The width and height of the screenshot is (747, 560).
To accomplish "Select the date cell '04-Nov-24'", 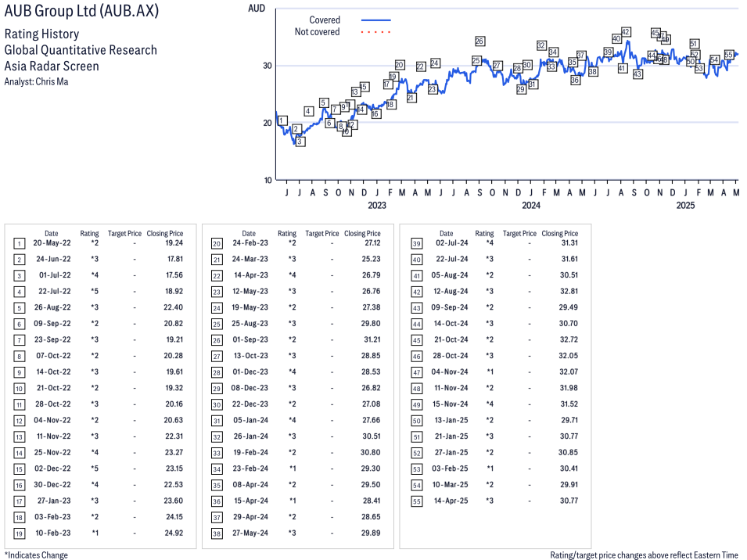I will click(450, 372).
